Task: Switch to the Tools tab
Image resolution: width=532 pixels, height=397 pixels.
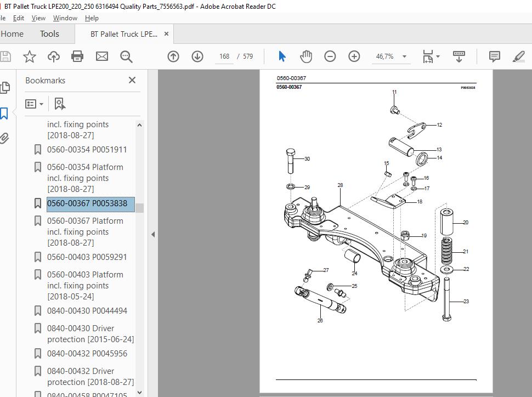Action: coord(49,34)
